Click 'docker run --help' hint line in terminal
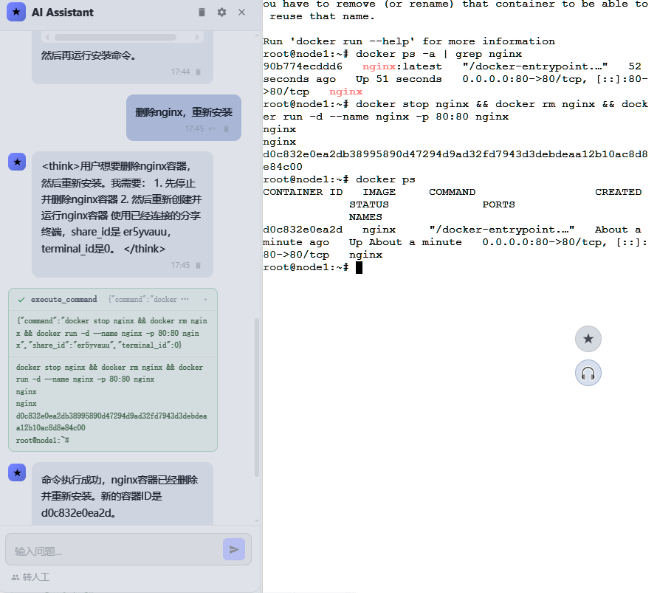Image resolution: width=657 pixels, height=593 pixels. click(409, 41)
